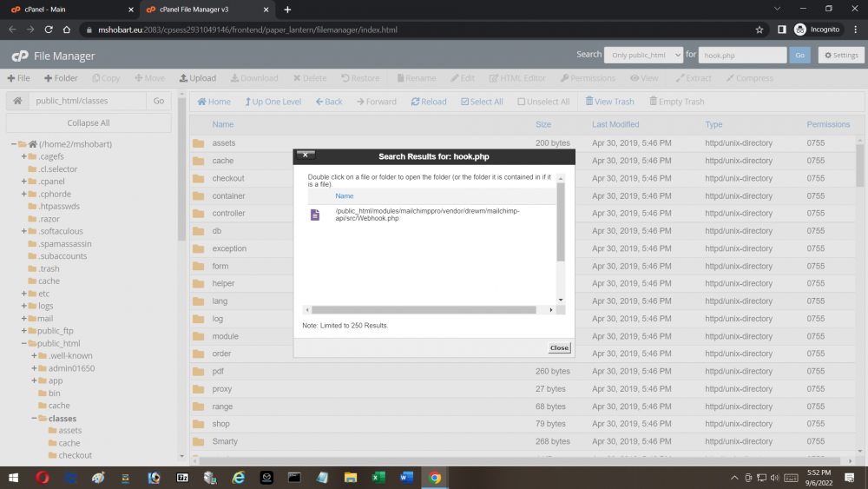Click the Download toolbar button
The height and width of the screenshot is (489, 868).
tap(254, 78)
